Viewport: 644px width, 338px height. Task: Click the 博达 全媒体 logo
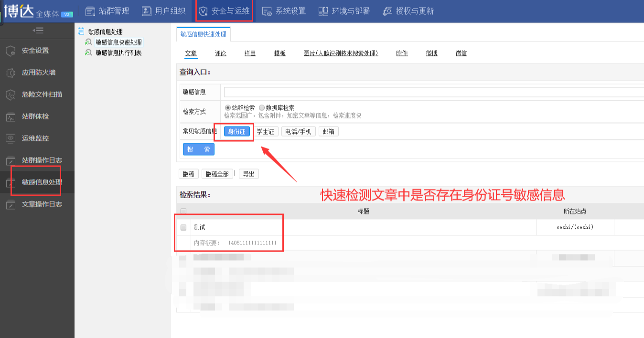pos(38,11)
